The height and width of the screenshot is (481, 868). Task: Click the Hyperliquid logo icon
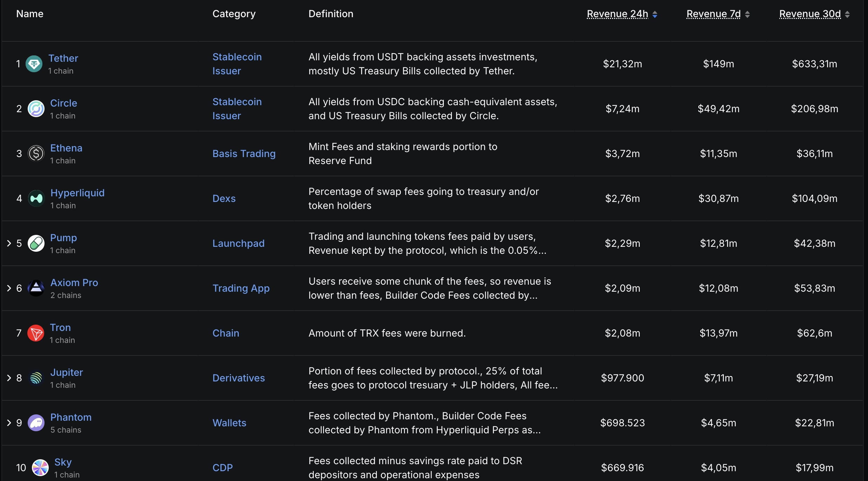click(36, 198)
